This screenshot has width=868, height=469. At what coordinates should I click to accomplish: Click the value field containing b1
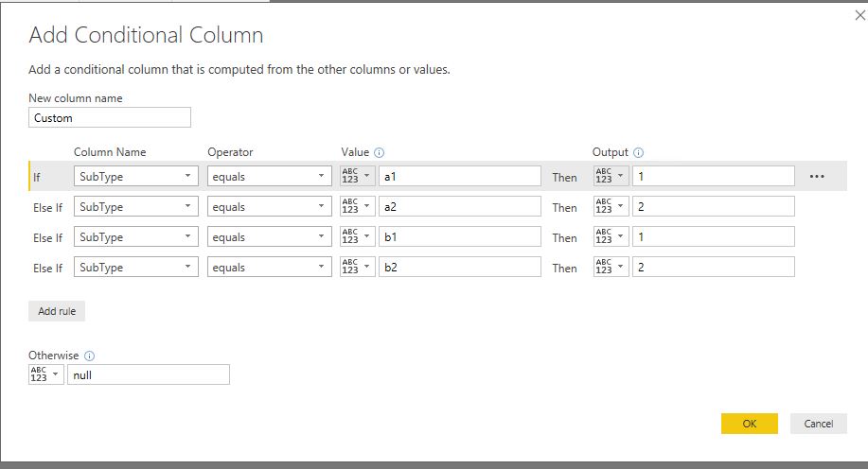(x=460, y=236)
